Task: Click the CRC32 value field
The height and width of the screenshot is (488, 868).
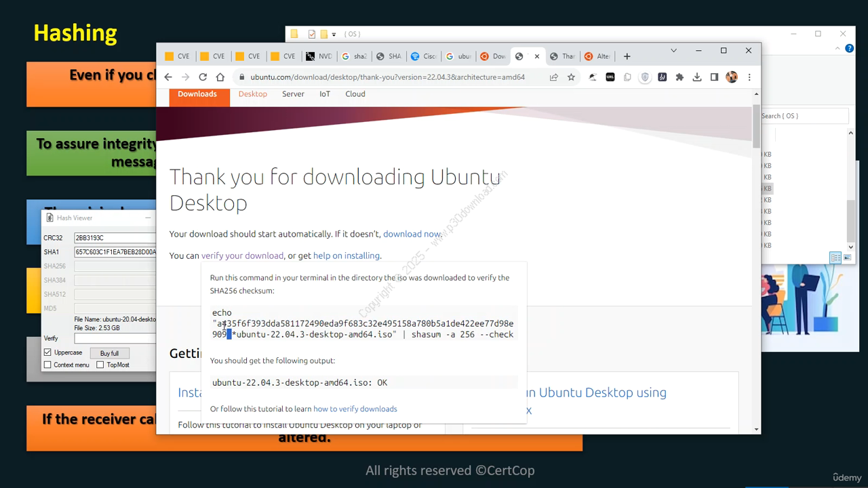Action: (x=115, y=238)
